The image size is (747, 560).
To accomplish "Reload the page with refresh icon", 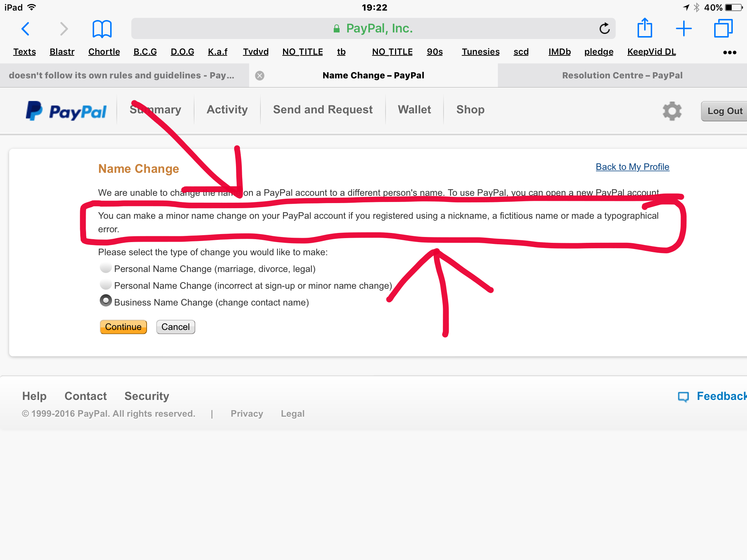I will click(604, 28).
